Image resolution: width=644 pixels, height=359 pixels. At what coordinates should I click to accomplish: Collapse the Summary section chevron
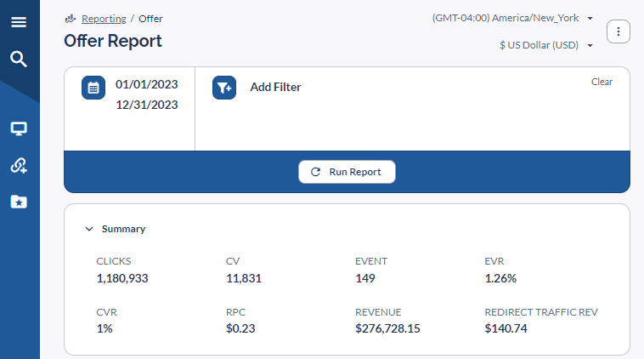pos(88,229)
